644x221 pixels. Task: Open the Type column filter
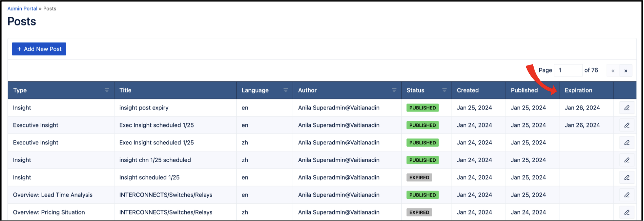pyautogui.click(x=107, y=90)
